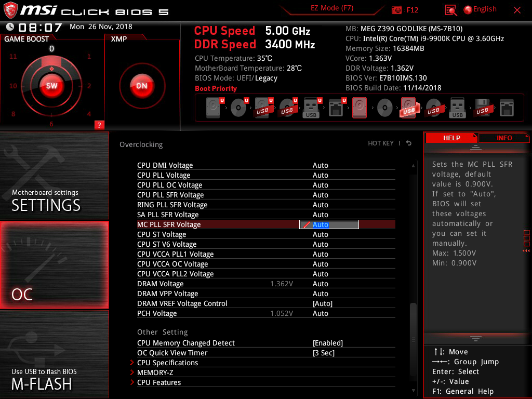This screenshot has width=532, height=399.
Task: Toggle the Game Boost SW knob
Action: (51, 86)
